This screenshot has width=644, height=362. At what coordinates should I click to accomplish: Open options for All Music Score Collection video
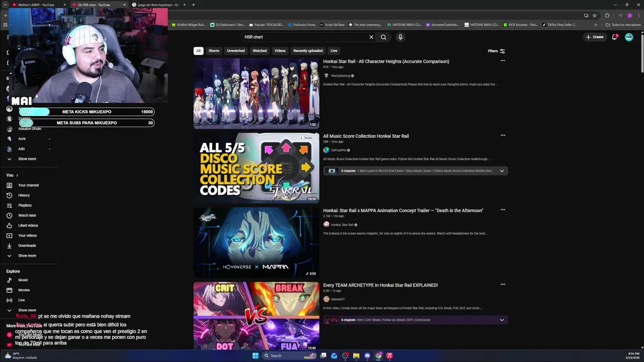click(503, 135)
